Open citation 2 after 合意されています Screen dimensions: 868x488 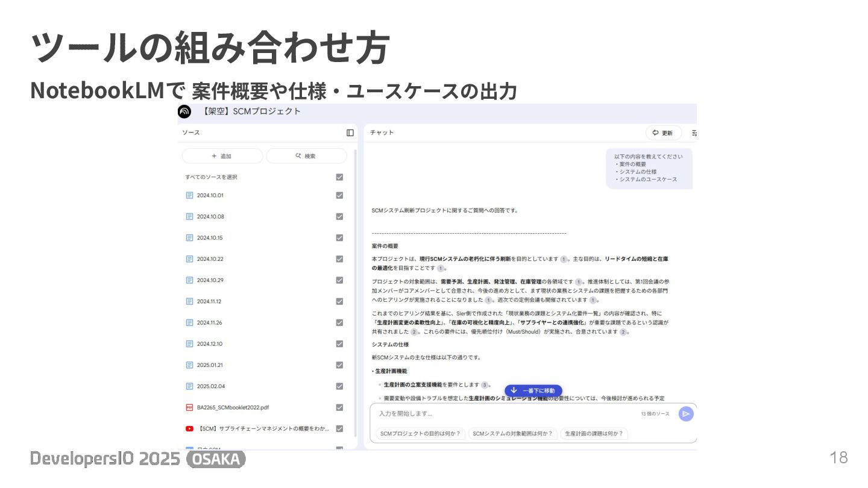coord(623,332)
